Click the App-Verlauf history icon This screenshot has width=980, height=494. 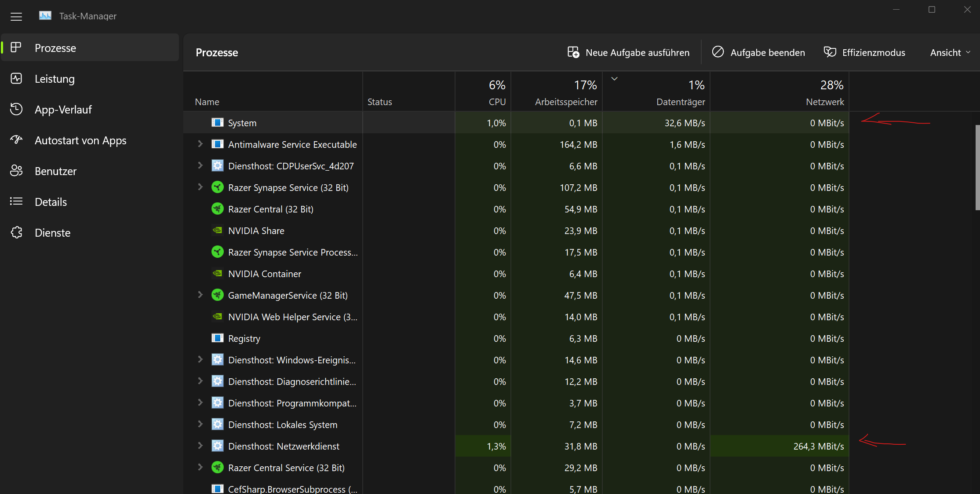pos(16,109)
